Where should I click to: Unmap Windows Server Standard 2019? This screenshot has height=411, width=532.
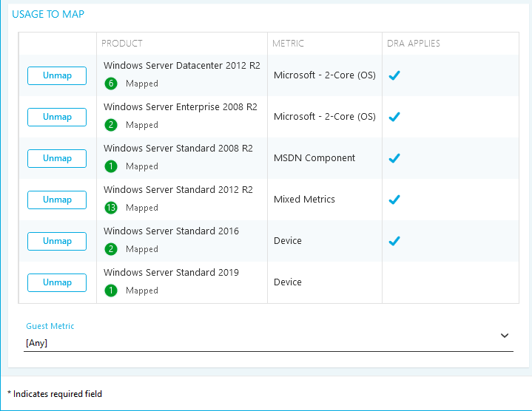tap(57, 282)
